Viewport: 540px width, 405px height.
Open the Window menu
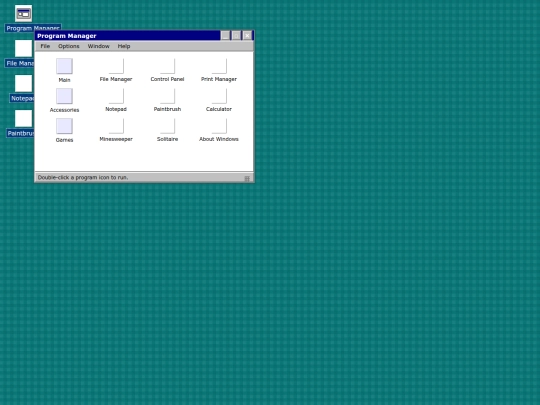[x=98, y=46]
